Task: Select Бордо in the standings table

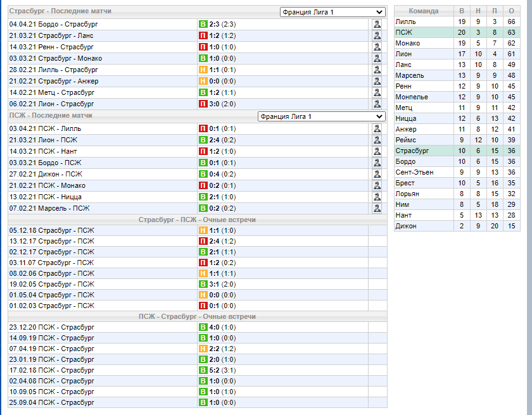Action: point(457,161)
